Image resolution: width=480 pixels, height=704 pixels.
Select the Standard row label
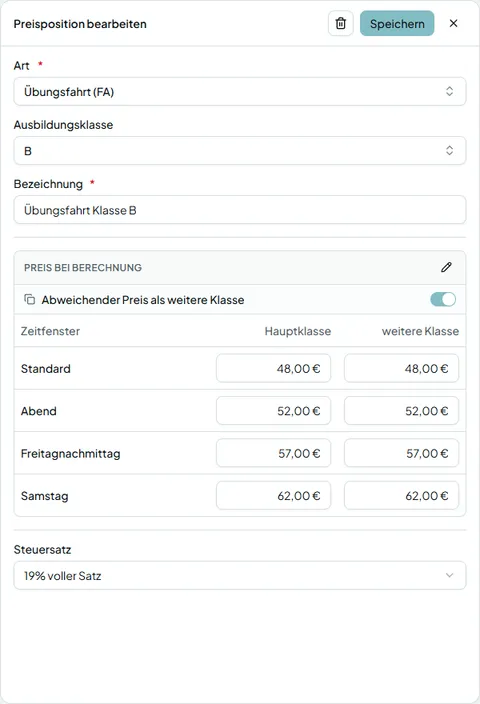point(46,369)
